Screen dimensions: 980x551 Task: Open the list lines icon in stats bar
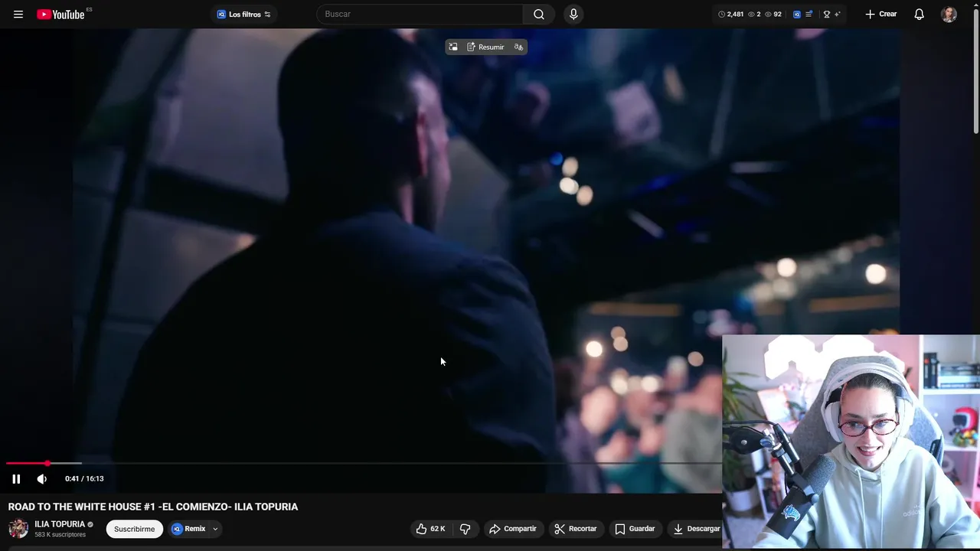(x=808, y=15)
